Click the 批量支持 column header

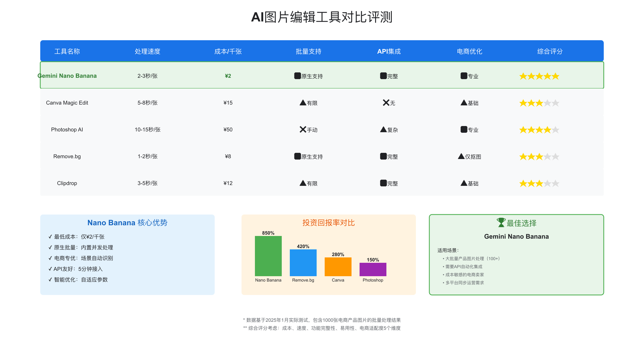pos(309,51)
